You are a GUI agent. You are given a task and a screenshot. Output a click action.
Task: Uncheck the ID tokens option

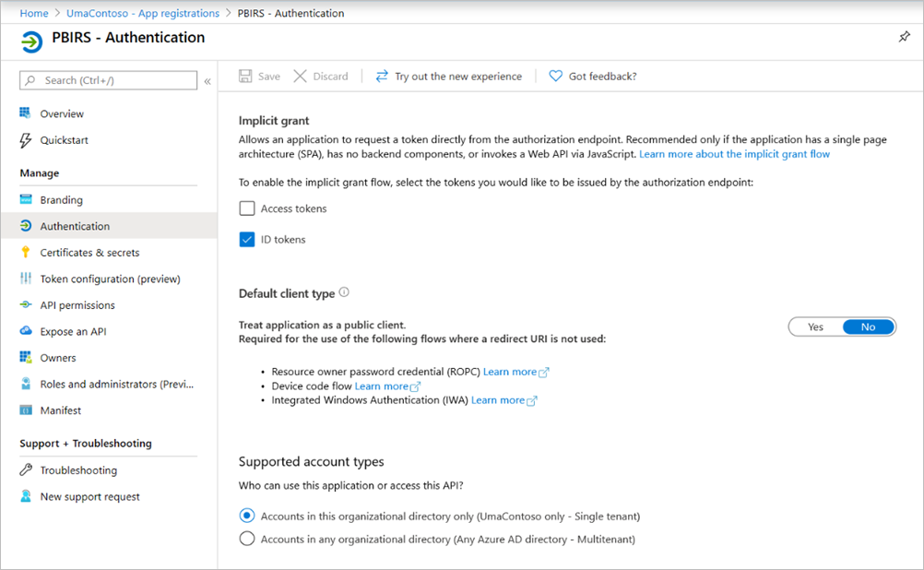(x=246, y=239)
